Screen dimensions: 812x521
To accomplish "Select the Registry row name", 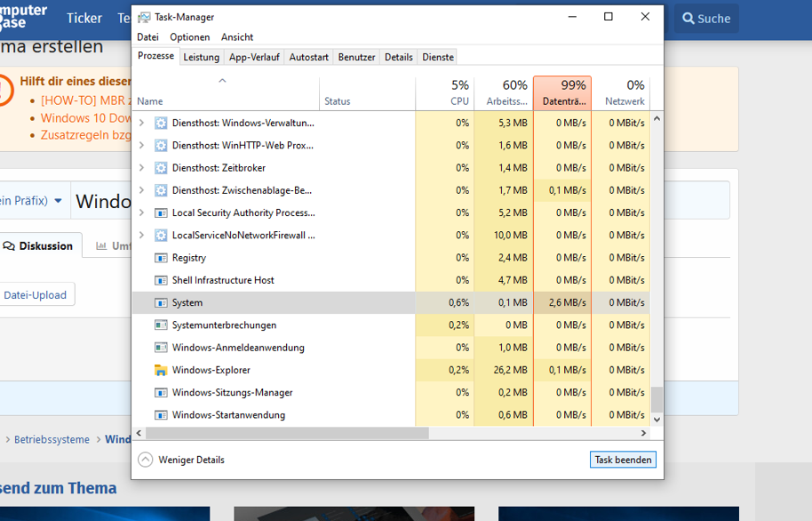I will [189, 258].
